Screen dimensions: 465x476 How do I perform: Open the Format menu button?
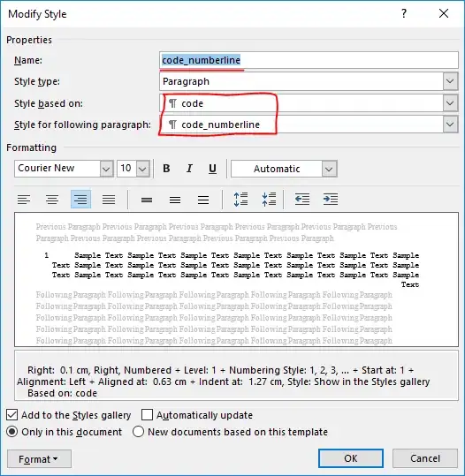(x=39, y=459)
